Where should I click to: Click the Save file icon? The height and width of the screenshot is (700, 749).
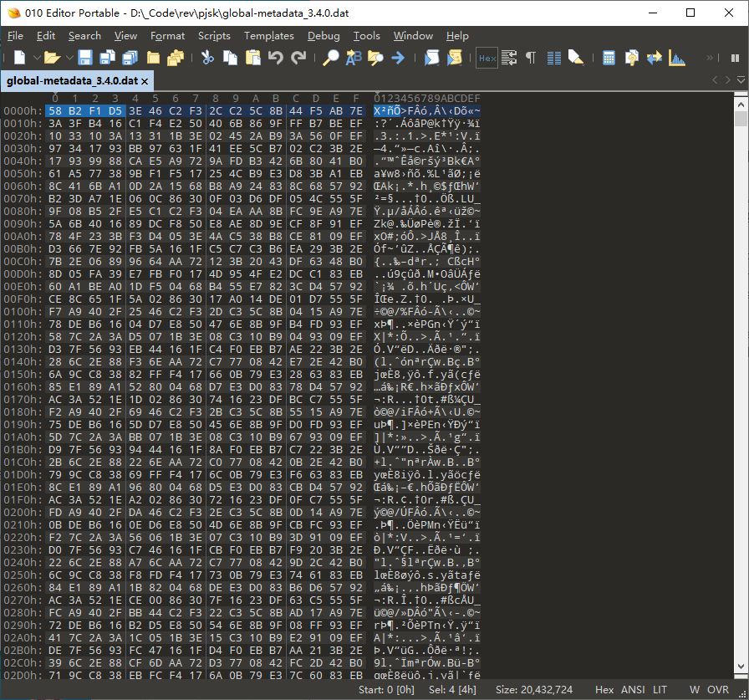pos(85,58)
